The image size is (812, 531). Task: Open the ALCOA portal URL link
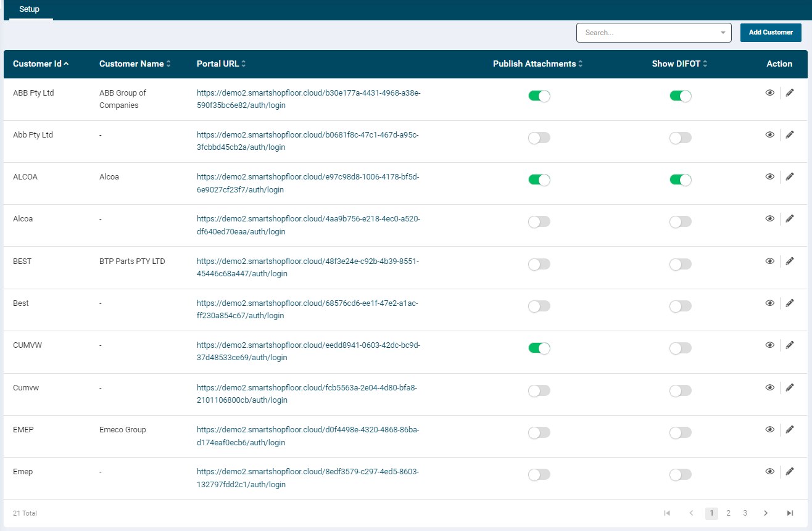click(x=308, y=183)
